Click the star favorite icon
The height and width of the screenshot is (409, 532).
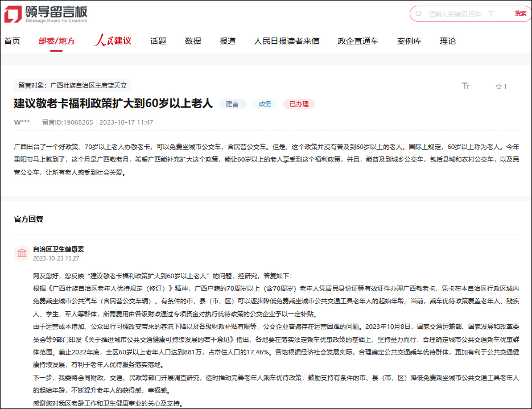498,86
